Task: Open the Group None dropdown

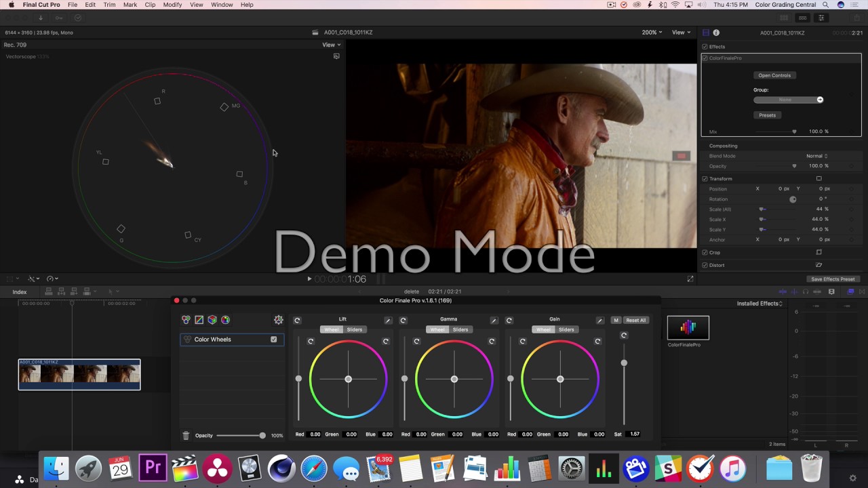Action: click(788, 100)
